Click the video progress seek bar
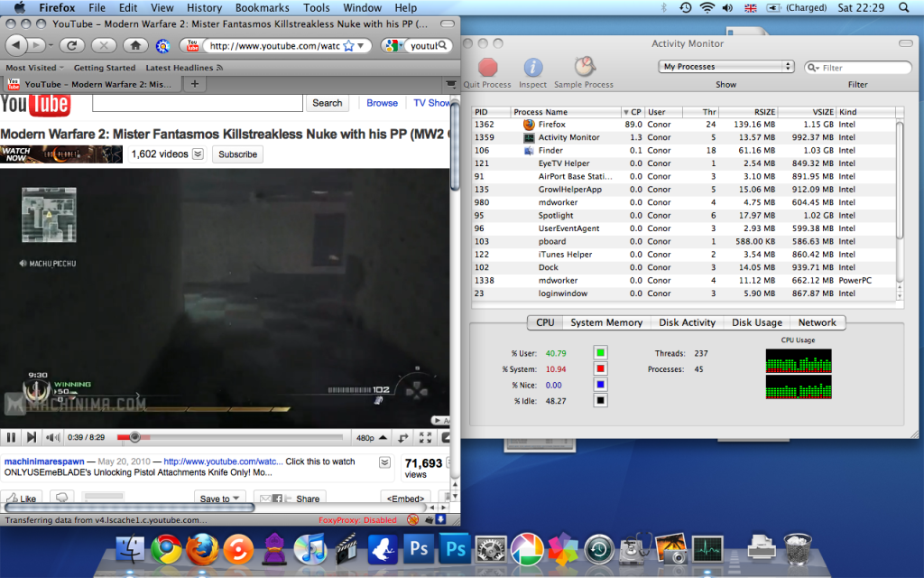This screenshot has width=924, height=578. (x=230, y=437)
